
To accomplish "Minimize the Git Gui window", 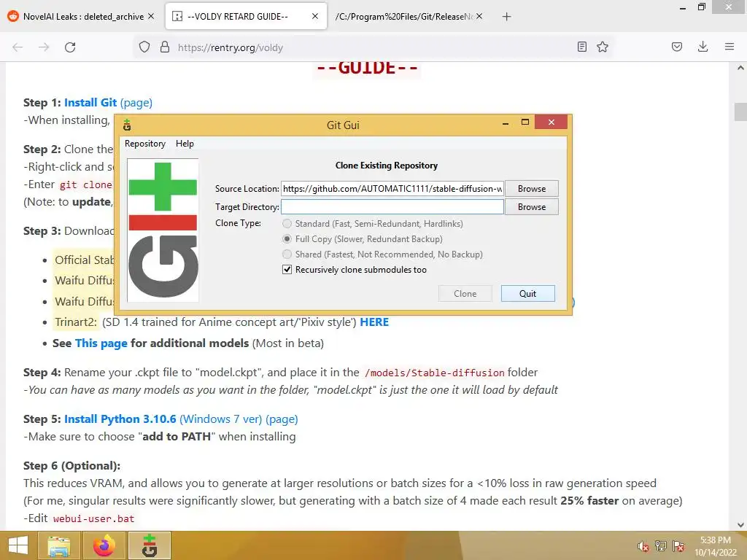I will coord(506,122).
